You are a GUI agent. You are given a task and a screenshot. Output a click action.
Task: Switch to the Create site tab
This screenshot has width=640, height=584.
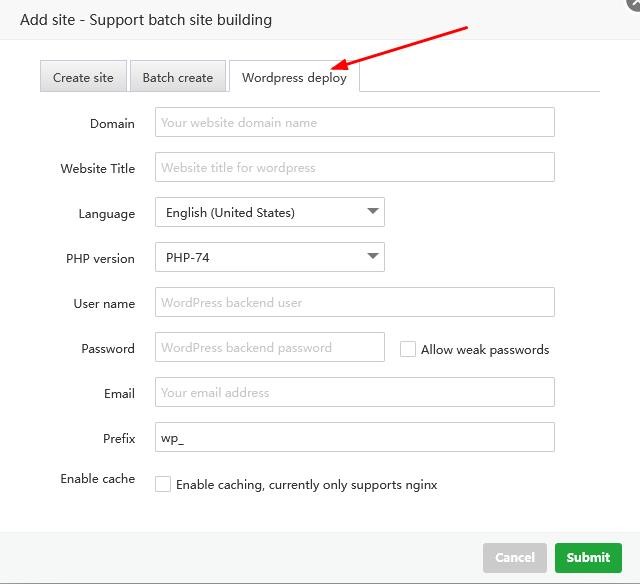tap(83, 77)
